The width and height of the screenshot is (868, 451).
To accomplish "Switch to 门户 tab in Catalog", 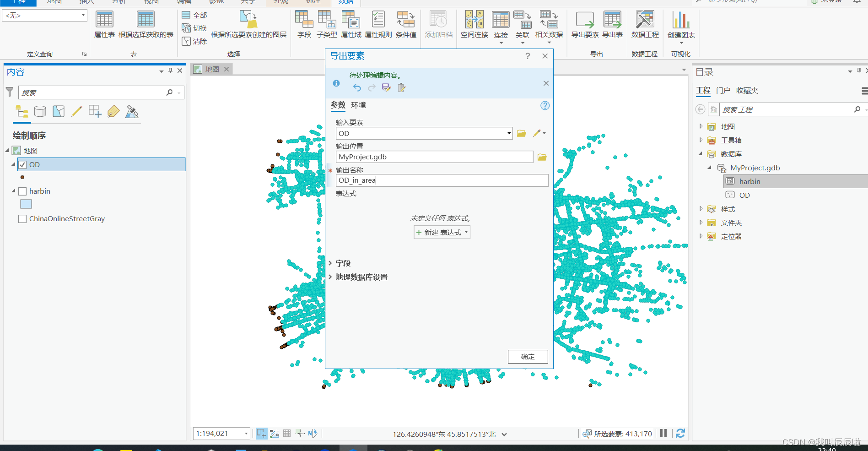I will (723, 91).
